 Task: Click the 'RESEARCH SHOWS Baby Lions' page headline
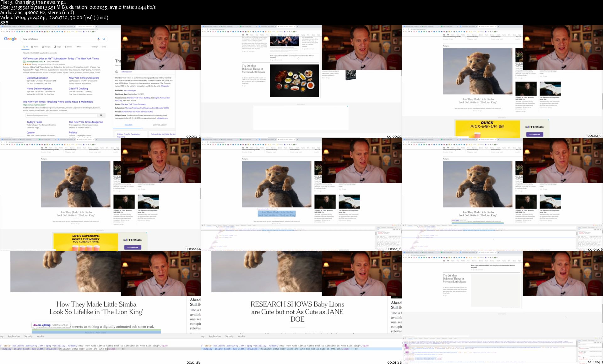point(297,312)
